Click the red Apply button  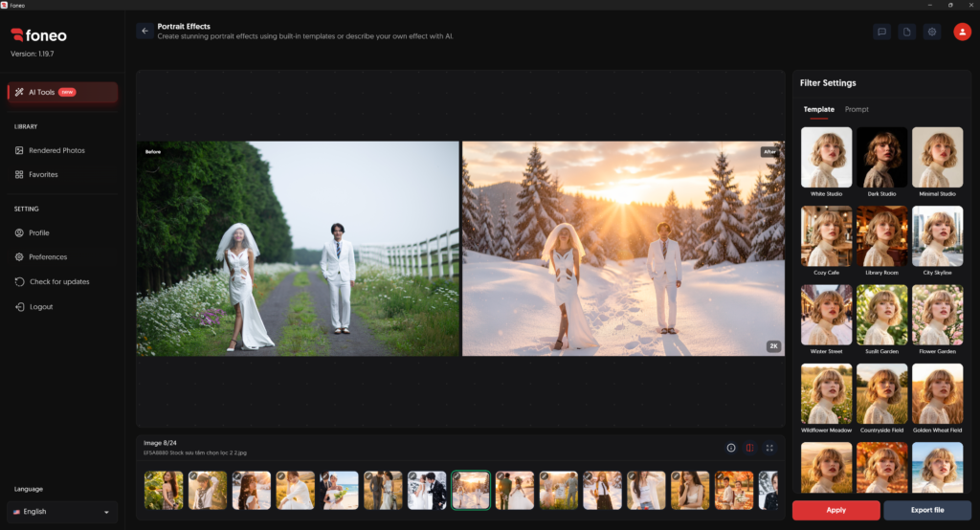[x=836, y=510]
